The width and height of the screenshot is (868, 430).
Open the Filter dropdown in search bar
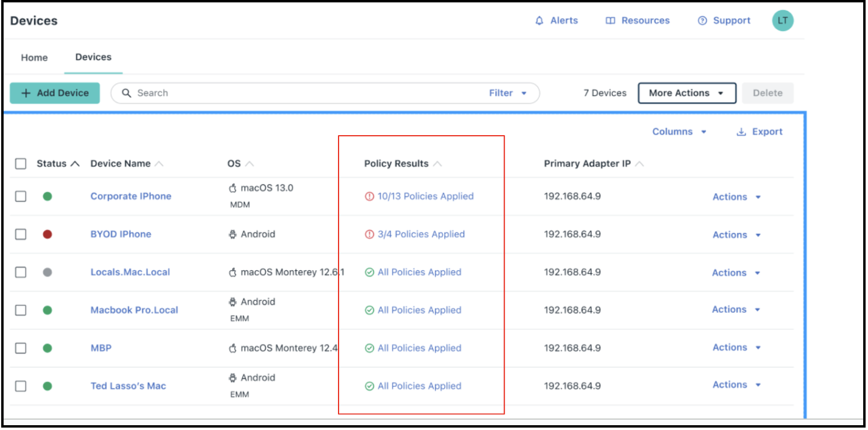[x=507, y=93]
